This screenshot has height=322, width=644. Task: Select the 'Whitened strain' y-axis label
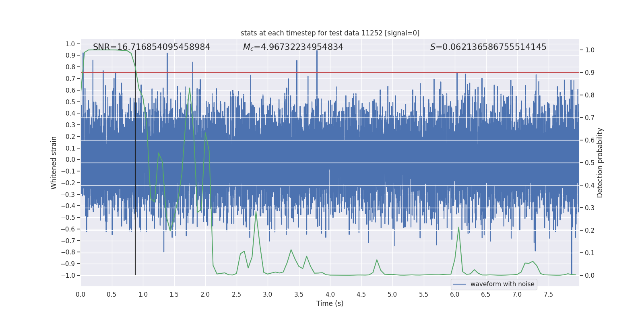(x=54, y=163)
